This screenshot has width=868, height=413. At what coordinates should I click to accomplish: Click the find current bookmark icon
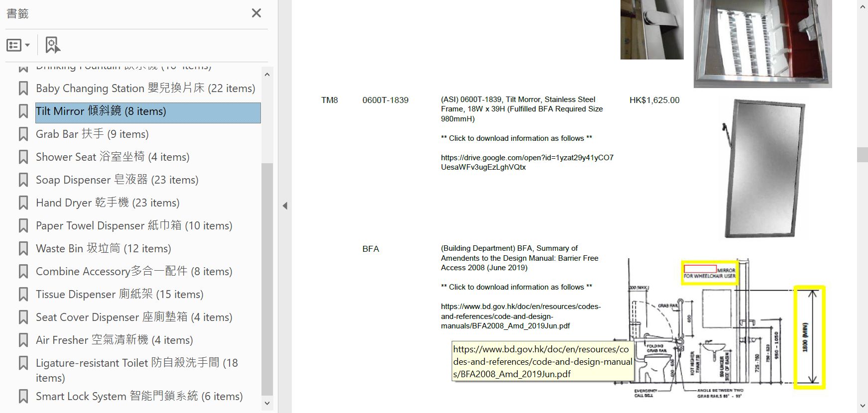(x=52, y=45)
